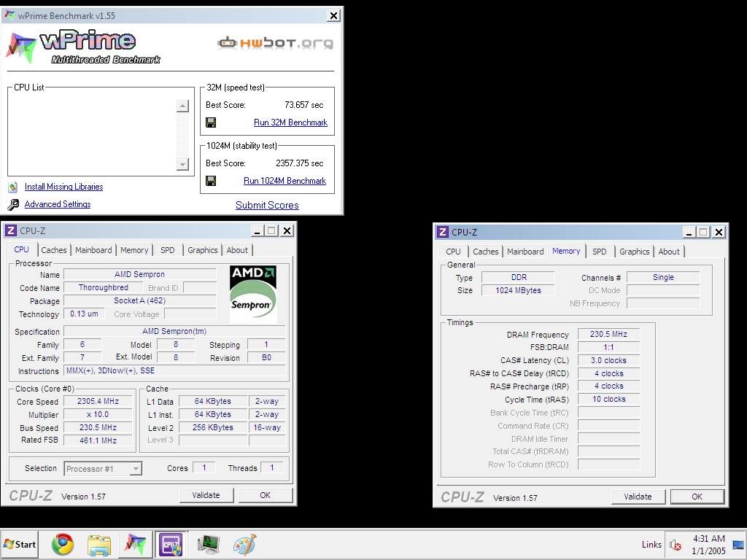Switch to Graphics tab in left CPU-Z
Viewport: 747px width, 560px height.
[203, 250]
